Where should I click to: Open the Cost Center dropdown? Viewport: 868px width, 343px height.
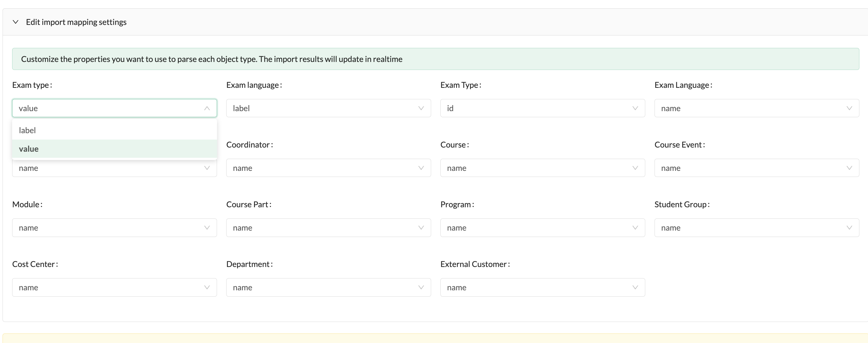tap(115, 287)
